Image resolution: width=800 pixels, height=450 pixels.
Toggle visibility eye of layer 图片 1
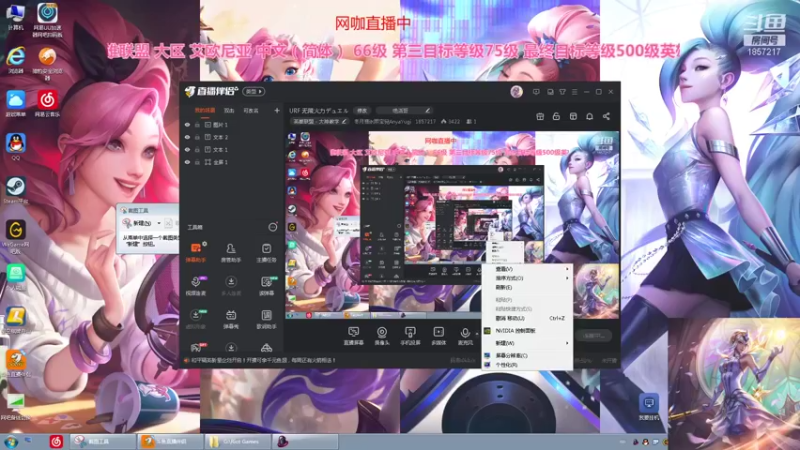tap(187, 124)
